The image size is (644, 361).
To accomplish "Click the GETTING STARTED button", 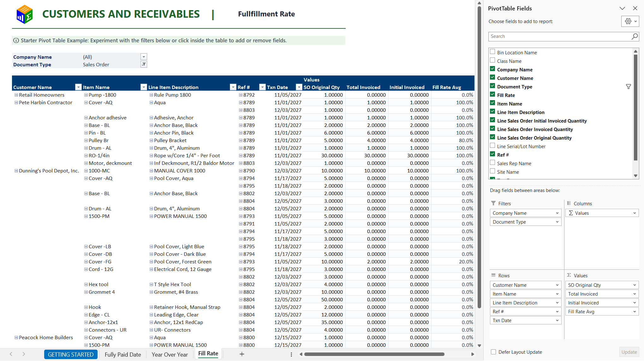I will [71, 354].
